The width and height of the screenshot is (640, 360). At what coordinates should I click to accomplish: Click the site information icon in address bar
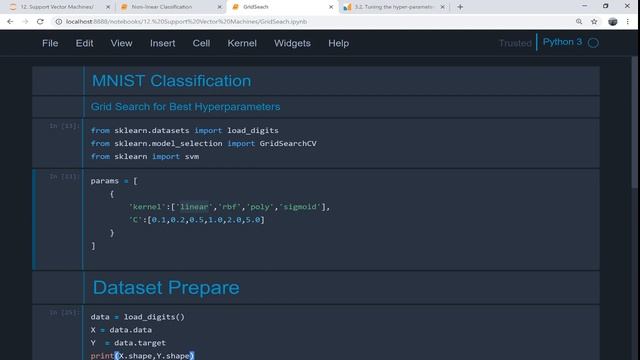pos(59,22)
